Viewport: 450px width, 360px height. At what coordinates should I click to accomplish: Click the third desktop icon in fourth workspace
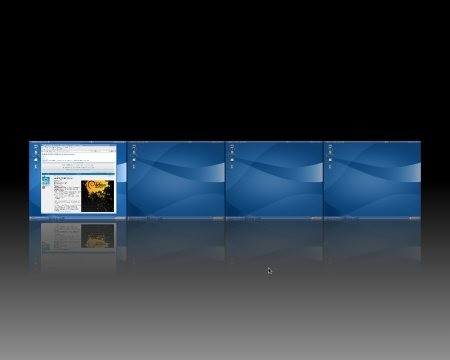[330, 159]
